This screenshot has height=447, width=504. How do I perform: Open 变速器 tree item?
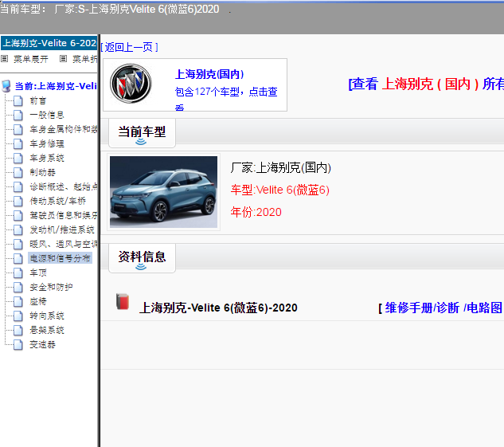coord(43,345)
